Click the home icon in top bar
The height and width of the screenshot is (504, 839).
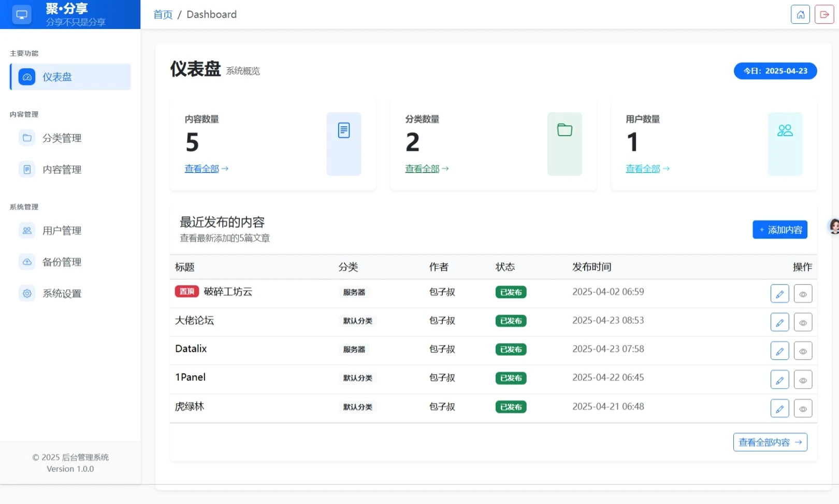(800, 14)
